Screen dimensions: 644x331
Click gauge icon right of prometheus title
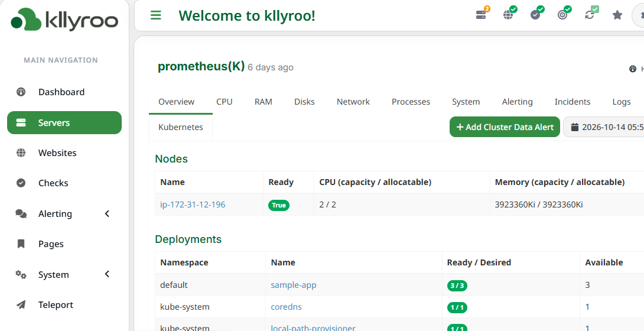[x=633, y=69]
